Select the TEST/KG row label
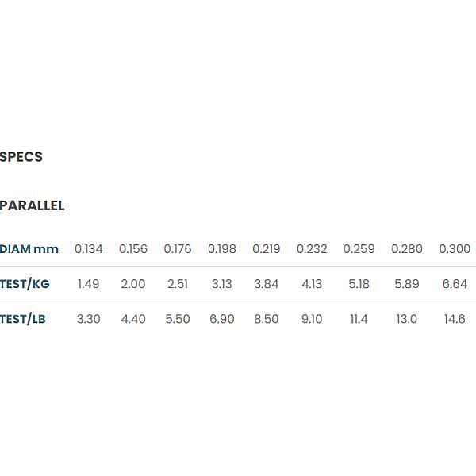 click(26, 284)
